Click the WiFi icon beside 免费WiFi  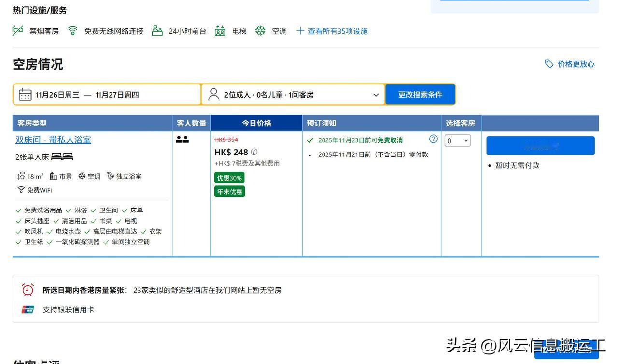(x=21, y=190)
